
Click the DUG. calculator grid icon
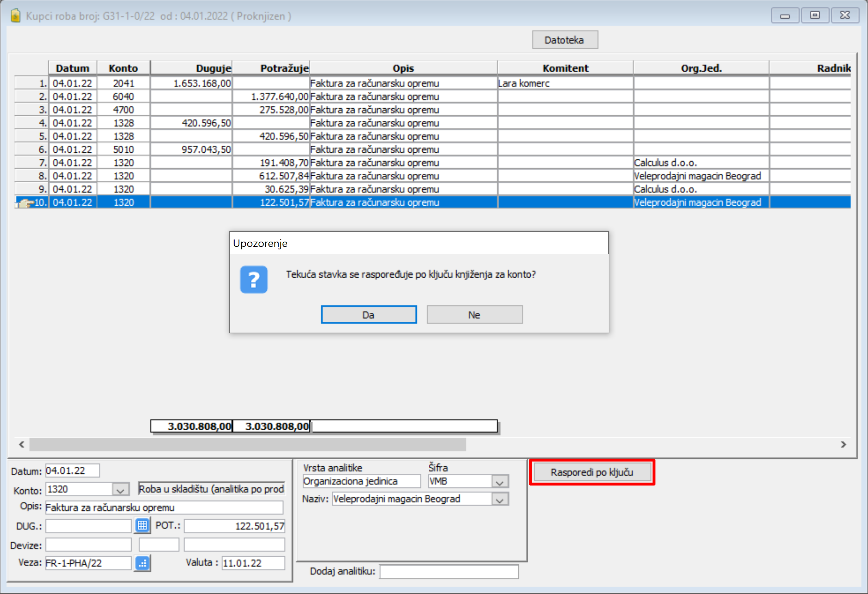[x=142, y=525]
